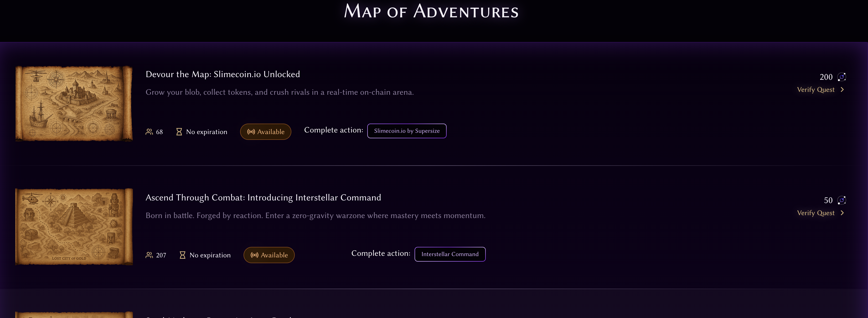The width and height of the screenshot is (868, 318).
Task: Click broadcast icon in Slimecoin Available badge
Action: 251,131
